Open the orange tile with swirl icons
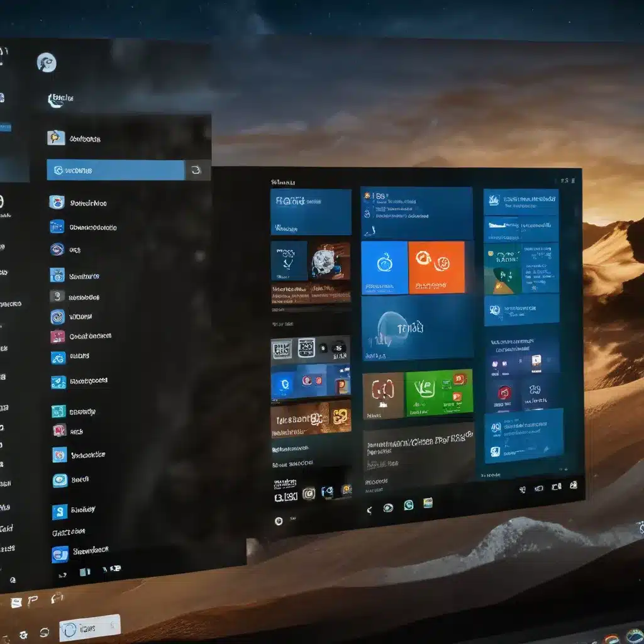Viewport: 644px width, 644px height. [x=436, y=267]
